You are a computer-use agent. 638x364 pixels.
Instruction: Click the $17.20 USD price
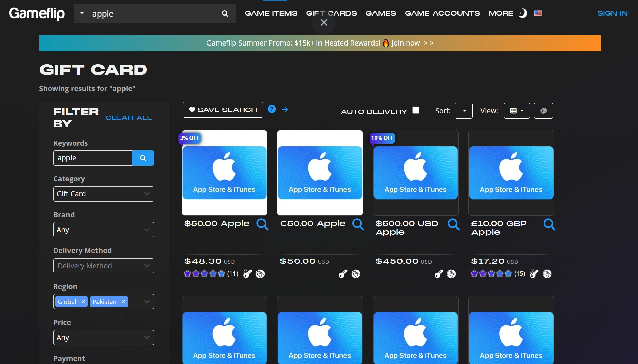point(495,261)
